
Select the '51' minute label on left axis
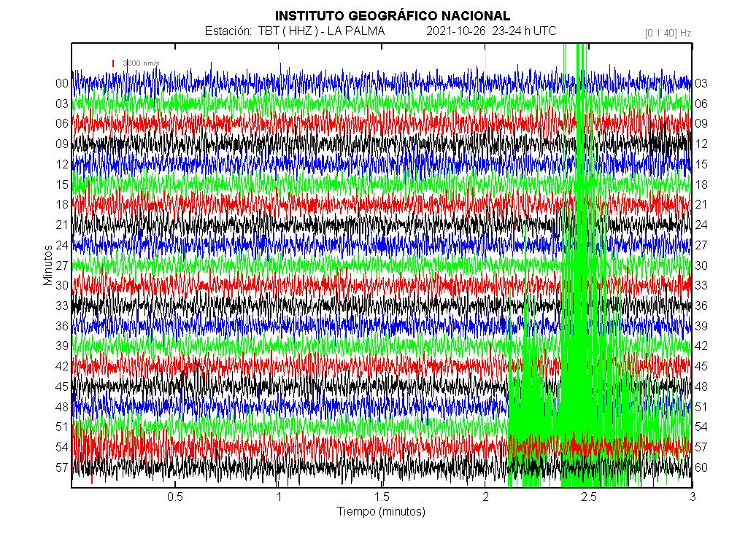coord(62,427)
